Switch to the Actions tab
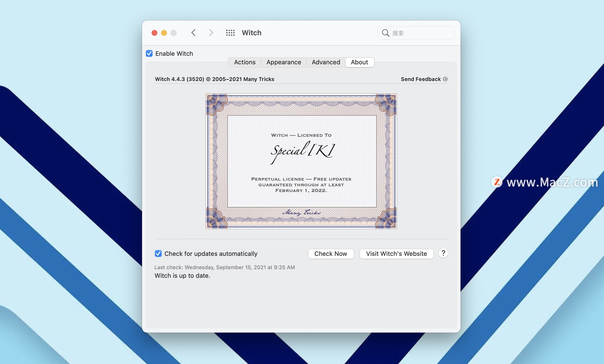 coord(245,62)
